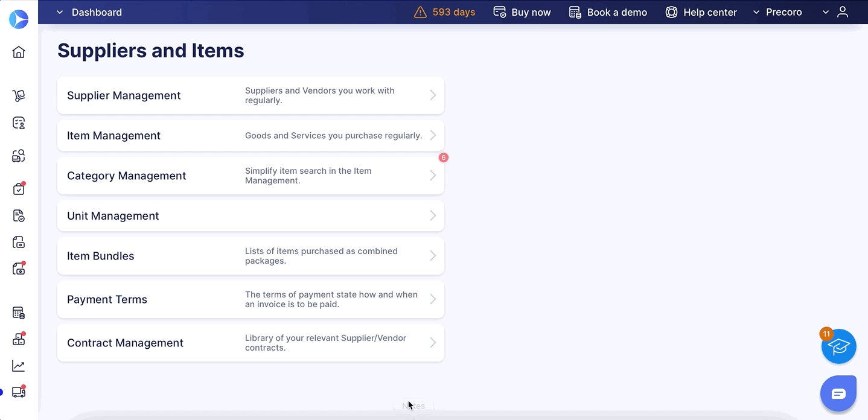
Task: Open the Help center link
Action: [701, 12]
